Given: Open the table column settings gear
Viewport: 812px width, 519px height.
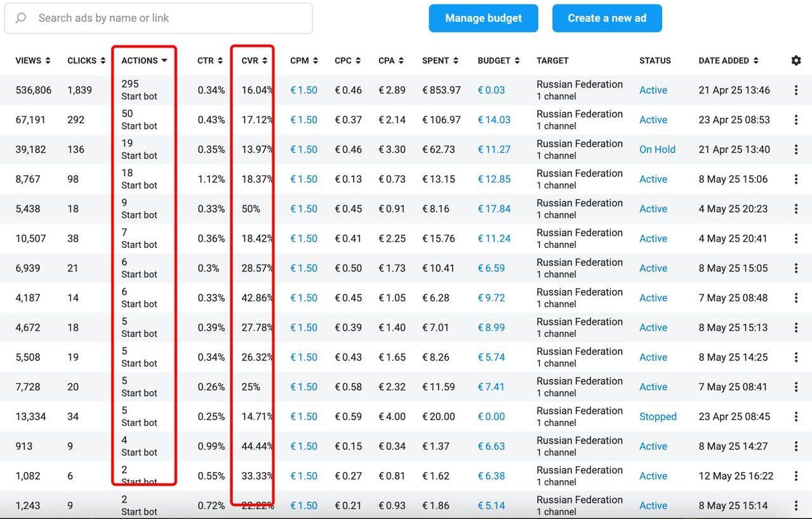Looking at the screenshot, I should tap(796, 60).
